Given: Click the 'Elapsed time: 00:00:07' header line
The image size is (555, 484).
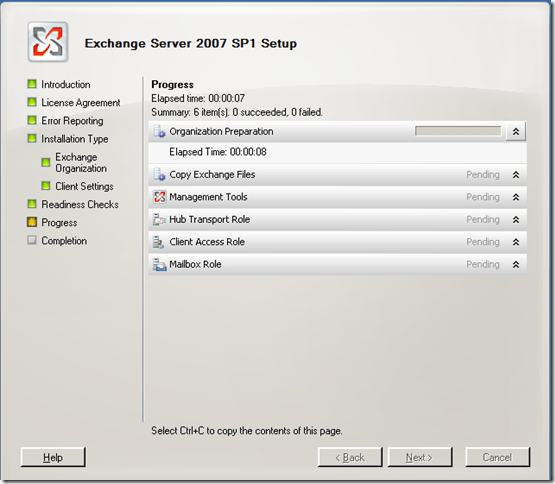Looking at the screenshot, I should (x=198, y=98).
